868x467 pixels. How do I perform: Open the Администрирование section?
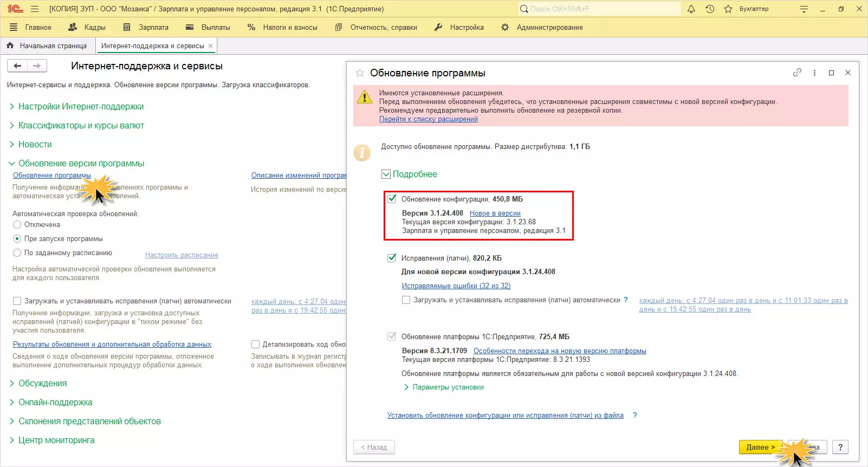tap(542, 27)
